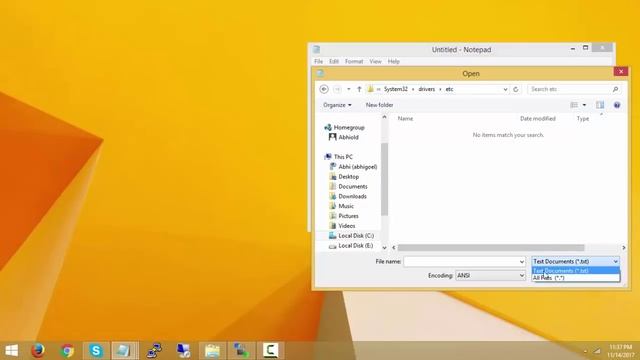Switch to Notepad taskbar button
This screenshot has height=360, width=640.
tap(124, 351)
